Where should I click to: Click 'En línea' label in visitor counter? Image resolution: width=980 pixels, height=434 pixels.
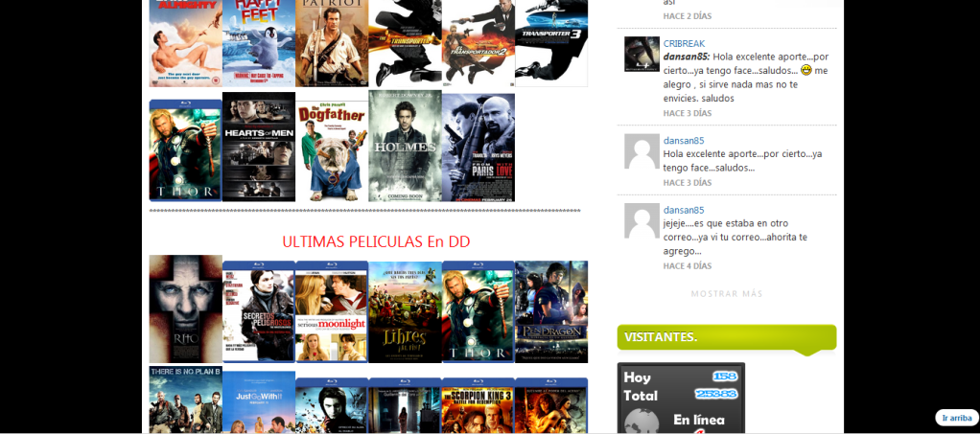[699, 421]
